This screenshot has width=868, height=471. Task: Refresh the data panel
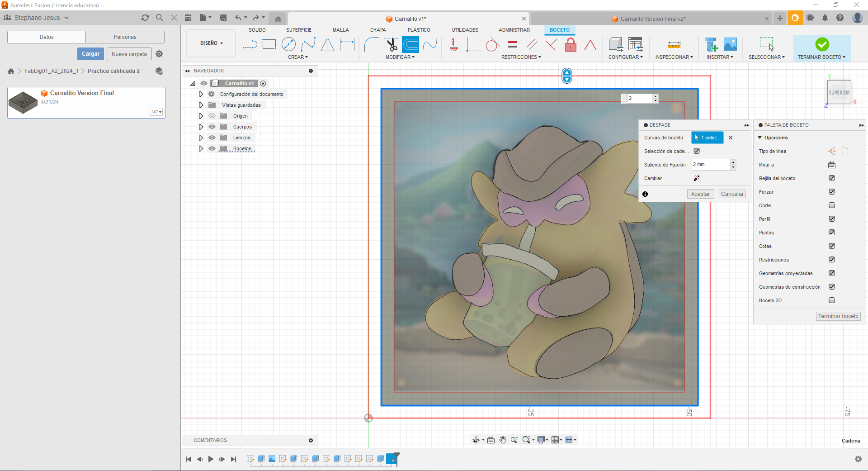[145, 18]
